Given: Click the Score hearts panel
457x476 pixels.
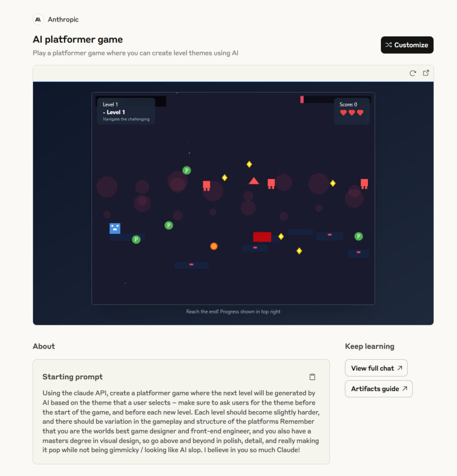Looking at the screenshot, I should pos(352,111).
